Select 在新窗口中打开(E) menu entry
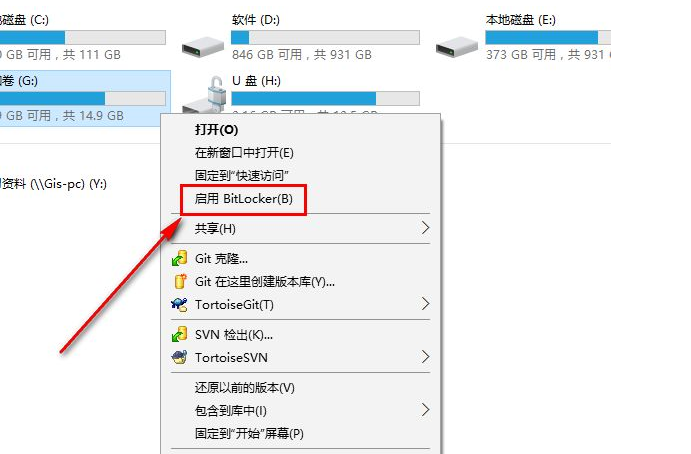 (x=244, y=153)
